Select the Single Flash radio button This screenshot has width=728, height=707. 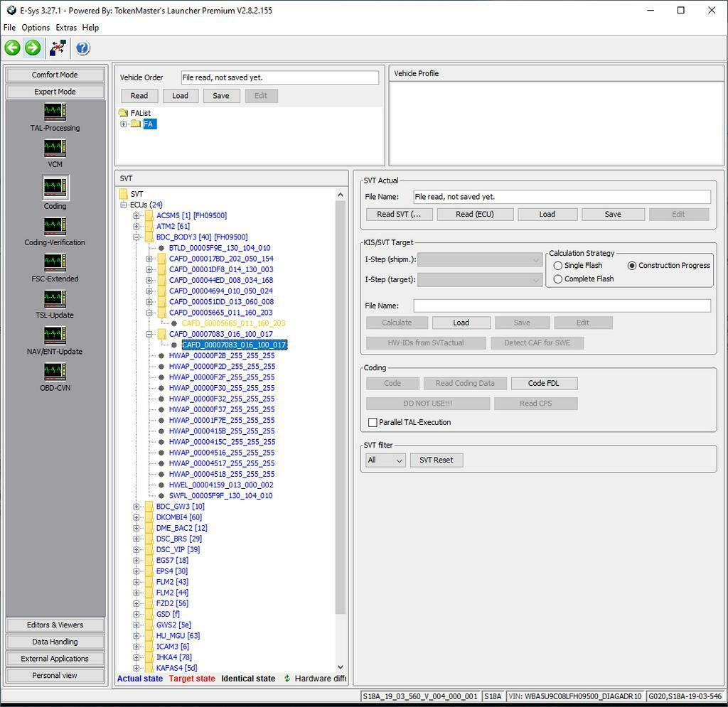coord(558,266)
